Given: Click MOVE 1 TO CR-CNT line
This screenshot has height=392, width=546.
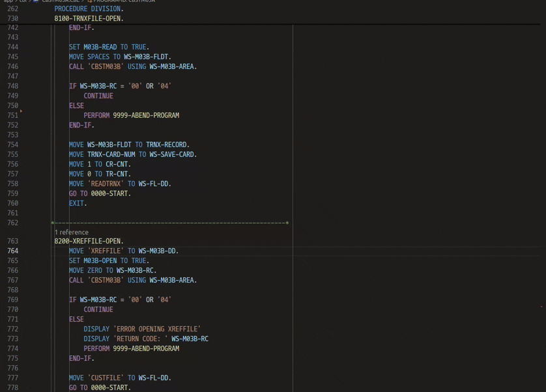Looking at the screenshot, I should point(100,164).
